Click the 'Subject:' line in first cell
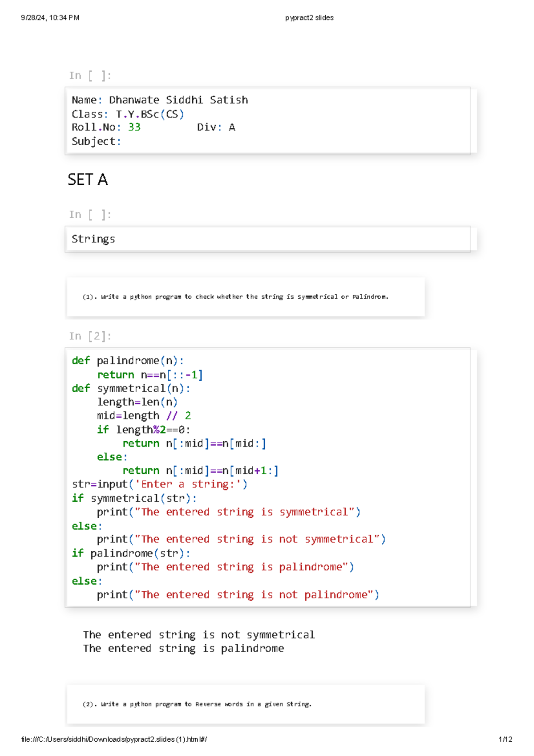534x756 pixels. coord(96,142)
